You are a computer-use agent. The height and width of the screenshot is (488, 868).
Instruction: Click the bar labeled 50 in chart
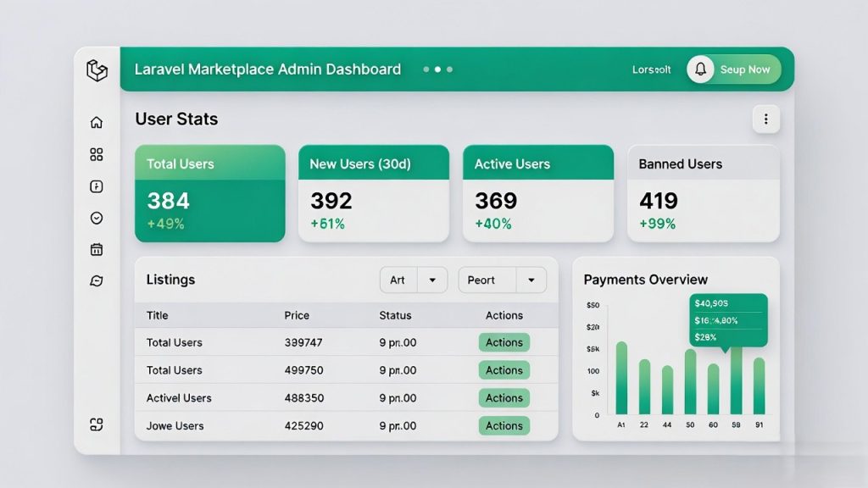(x=690, y=382)
